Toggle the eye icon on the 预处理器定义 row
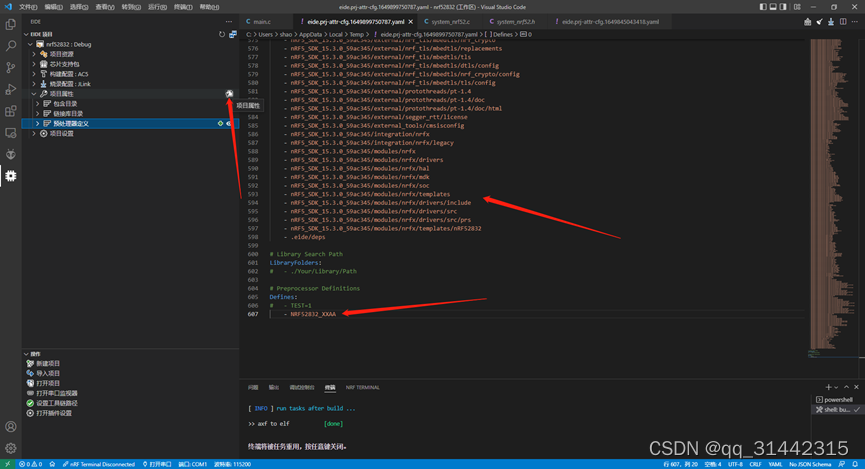This screenshot has width=865, height=469. click(229, 124)
